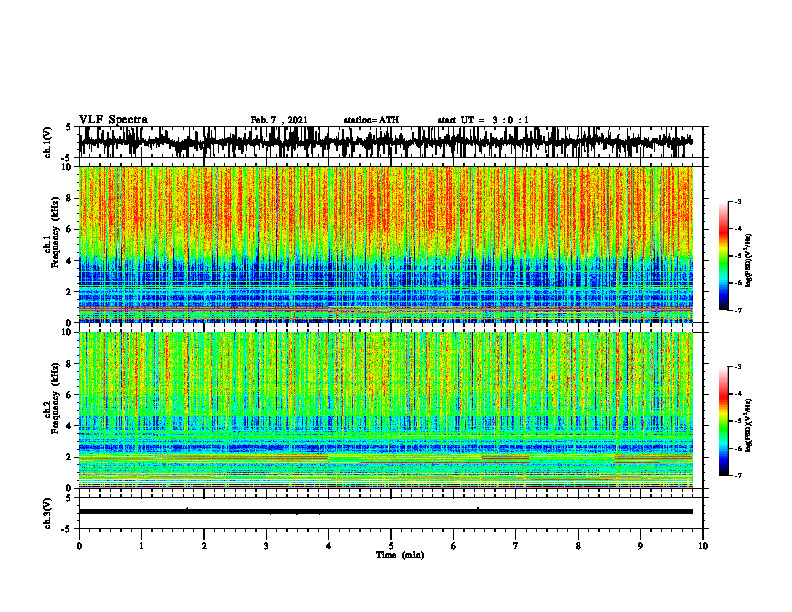Viewport: 792px width, 612px height.
Task: Click the "ch.3(V)" waveform axis label
Action: coord(47,513)
